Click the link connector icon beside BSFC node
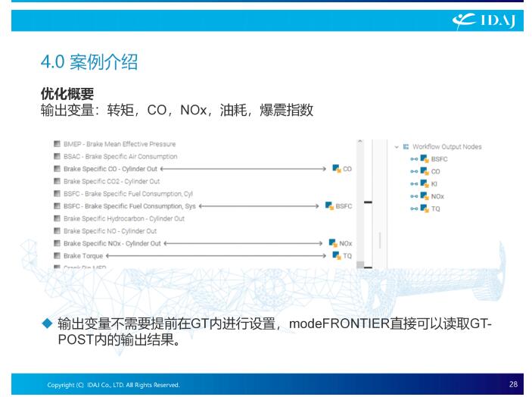The image size is (532, 397). click(x=414, y=159)
